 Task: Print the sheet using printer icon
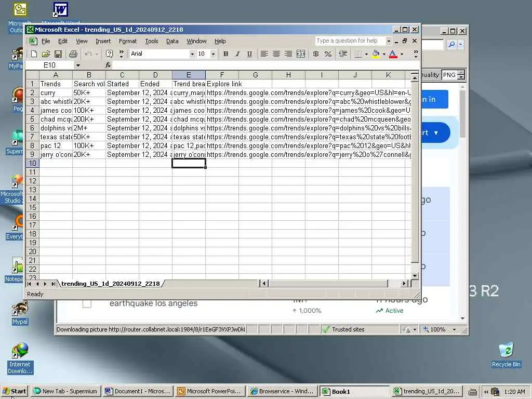[x=73, y=54]
